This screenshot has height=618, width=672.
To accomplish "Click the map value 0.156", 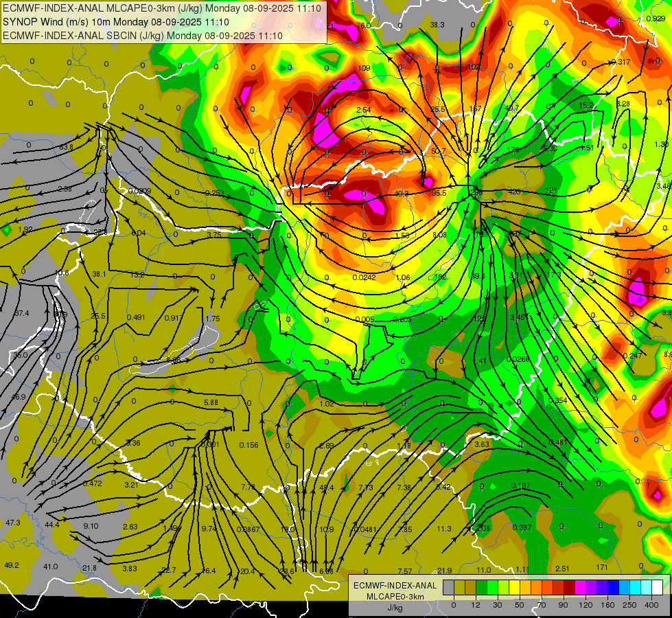I will point(249,445).
